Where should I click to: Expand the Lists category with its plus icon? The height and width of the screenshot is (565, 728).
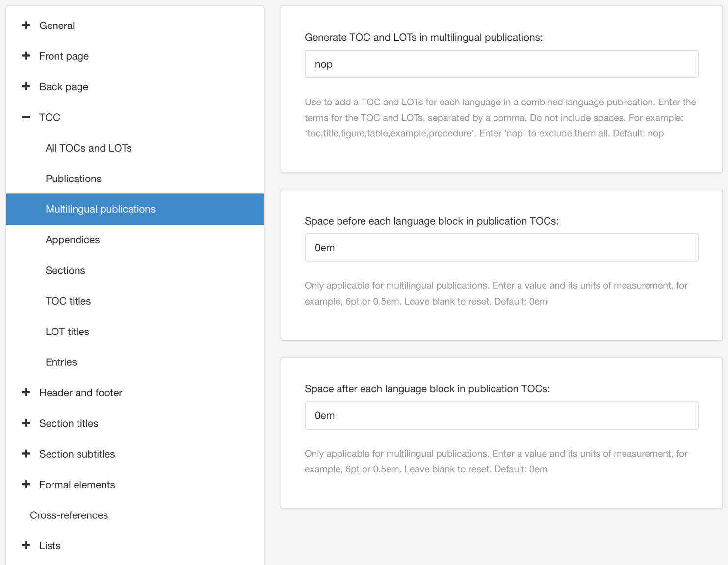click(26, 545)
